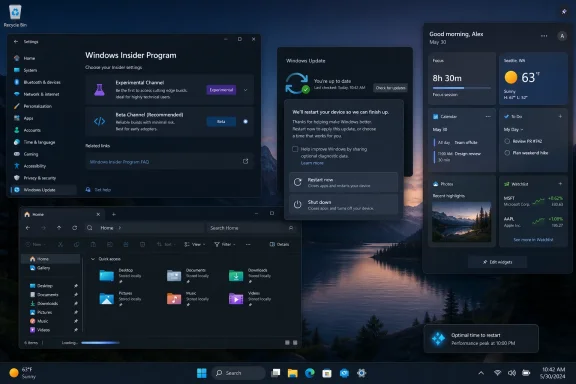Open the Music folder in Quick access

pyautogui.click(x=188, y=299)
